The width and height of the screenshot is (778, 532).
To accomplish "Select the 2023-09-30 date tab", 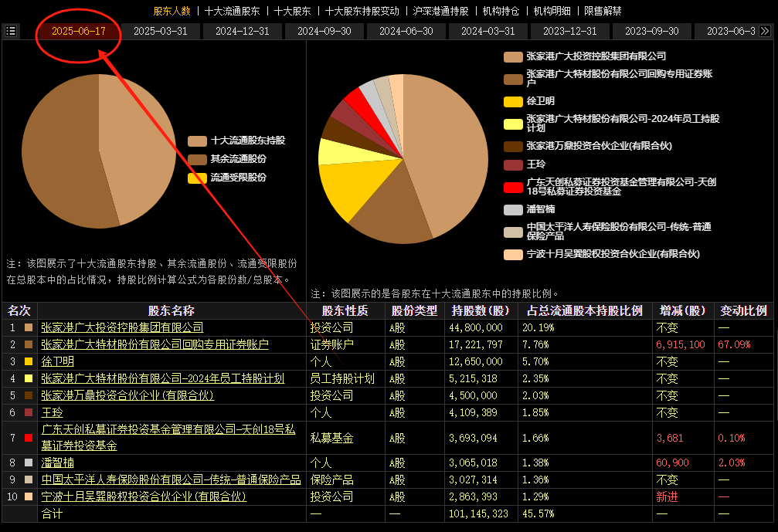I will tap(652, 31).
